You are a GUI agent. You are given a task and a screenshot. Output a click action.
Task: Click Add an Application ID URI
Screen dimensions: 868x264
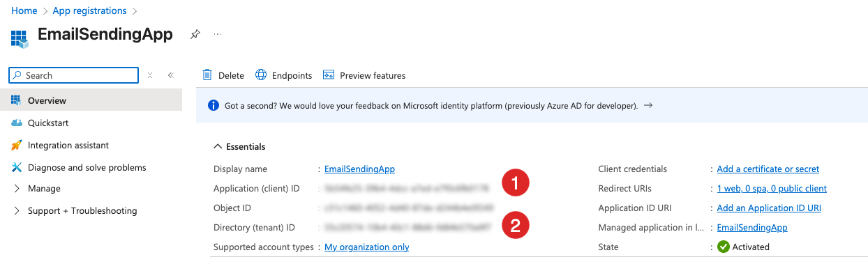[769, 208]
